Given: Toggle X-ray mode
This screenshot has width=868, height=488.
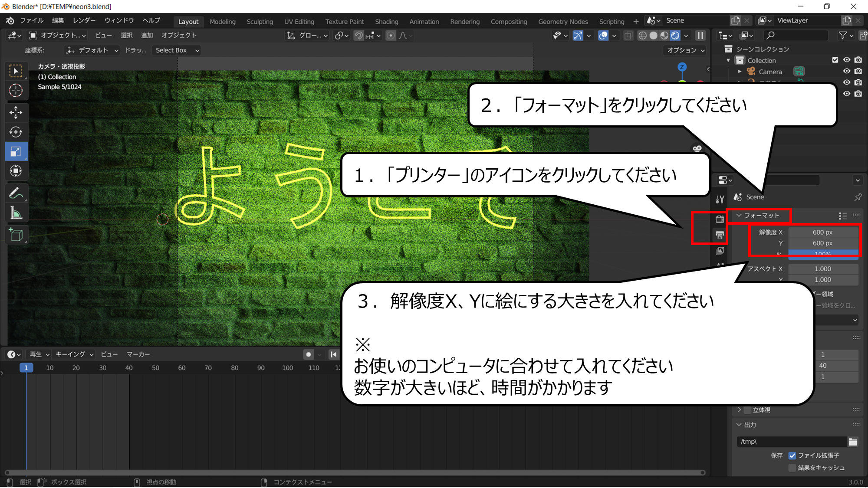Looking at the screenshot, I should click(628, 36).
